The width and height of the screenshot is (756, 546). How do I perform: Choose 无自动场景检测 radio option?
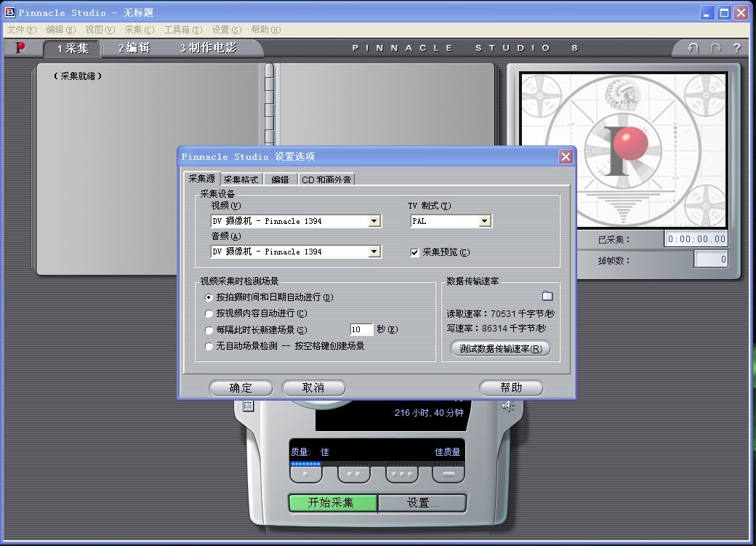click(209, 347)
